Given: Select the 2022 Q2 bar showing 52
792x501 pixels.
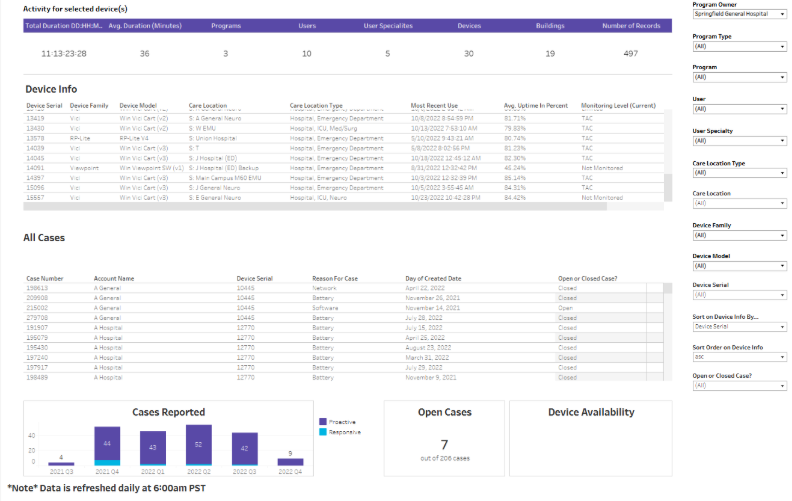Looking at the screenshot, I should [198, 446].
